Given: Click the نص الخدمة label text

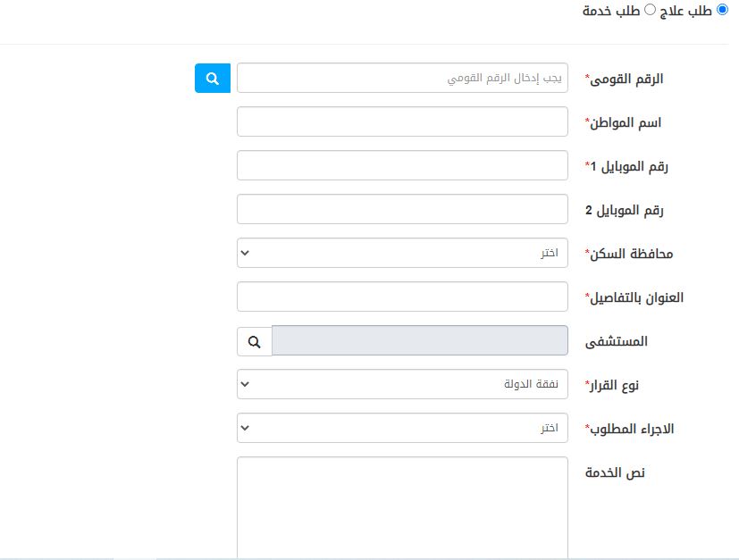Looking at the screenshot, I should [x=615, y=472].
